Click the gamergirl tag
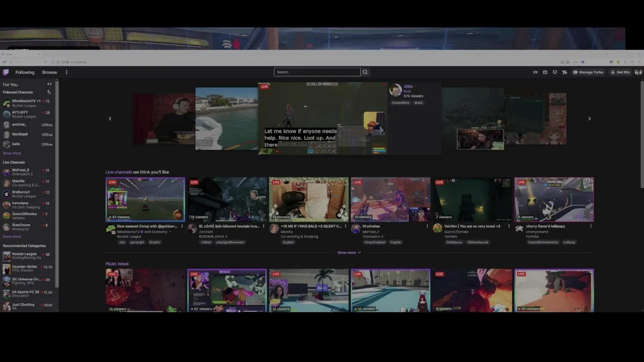Image resolution: width=644 pixels, height=362 pixels. point(137,242)
